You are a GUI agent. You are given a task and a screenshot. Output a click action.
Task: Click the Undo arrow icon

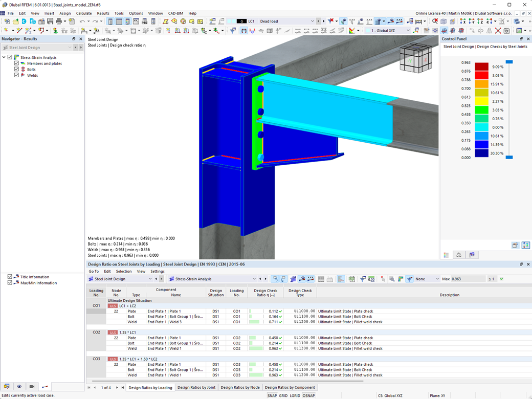[82, 22]
